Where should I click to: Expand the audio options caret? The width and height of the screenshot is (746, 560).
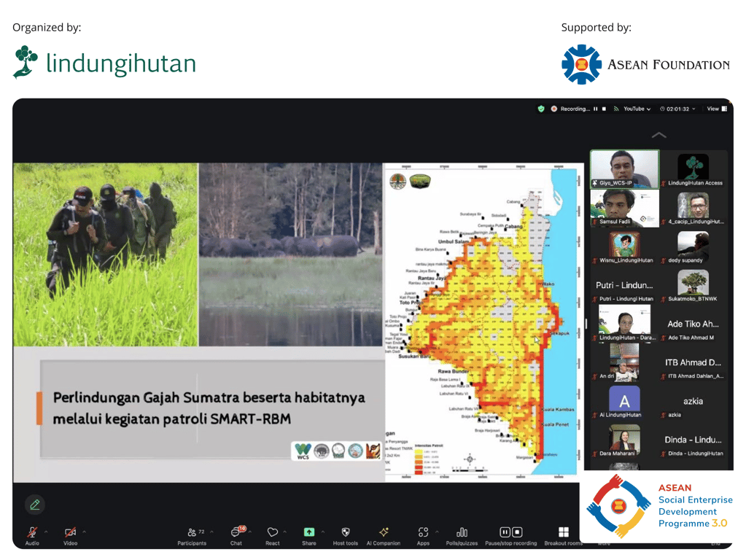click(x=46, y=532)
